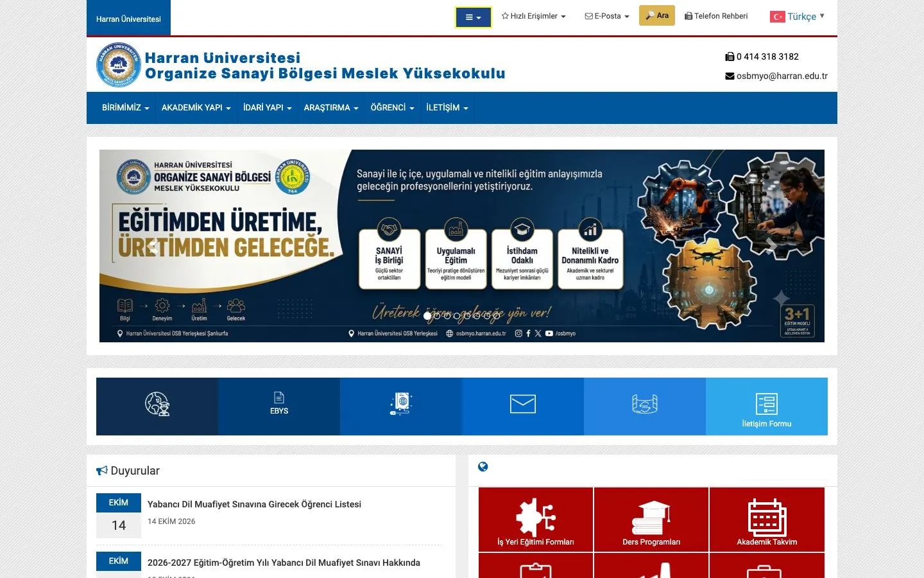The image size is (924, 578).
Task: Click the Duyurular megaphone heading
Action: click(128, 471)
